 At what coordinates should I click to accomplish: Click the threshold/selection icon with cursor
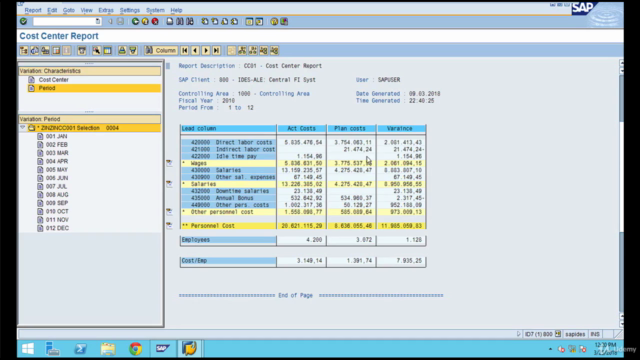96,50
